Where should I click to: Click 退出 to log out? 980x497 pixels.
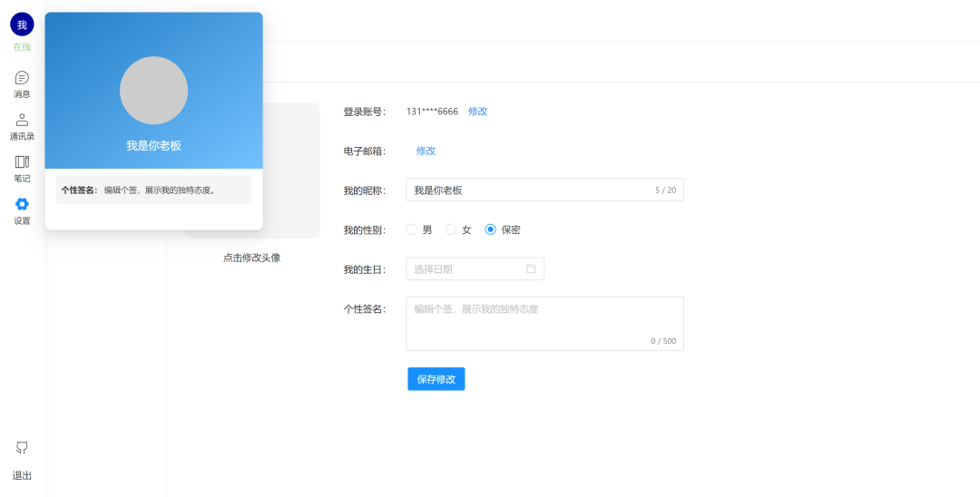tap(22, 476)
